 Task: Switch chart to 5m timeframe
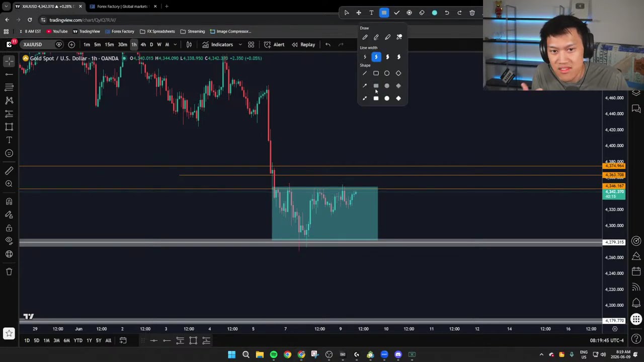(x=97, y=44)
